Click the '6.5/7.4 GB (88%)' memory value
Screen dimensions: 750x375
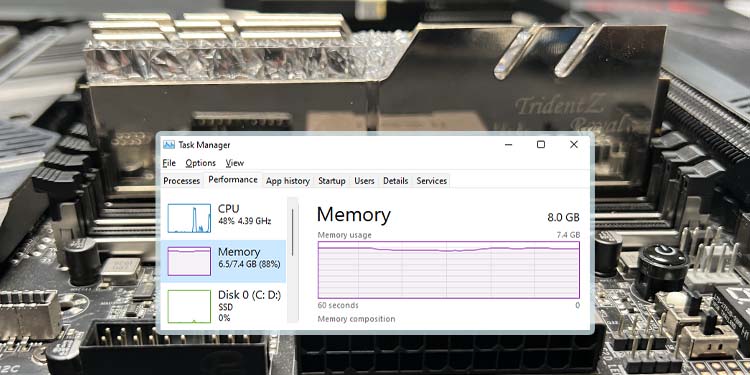tap(249, 264)
